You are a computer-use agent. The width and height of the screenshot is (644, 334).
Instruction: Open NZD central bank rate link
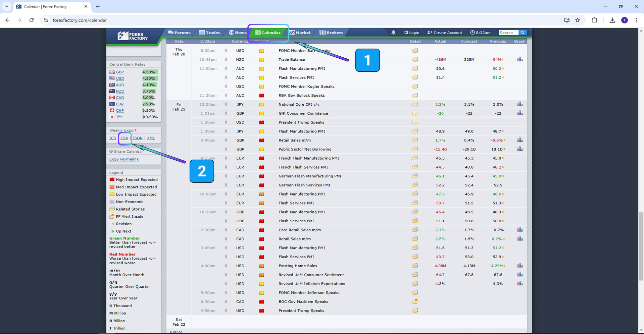(120, 91)
